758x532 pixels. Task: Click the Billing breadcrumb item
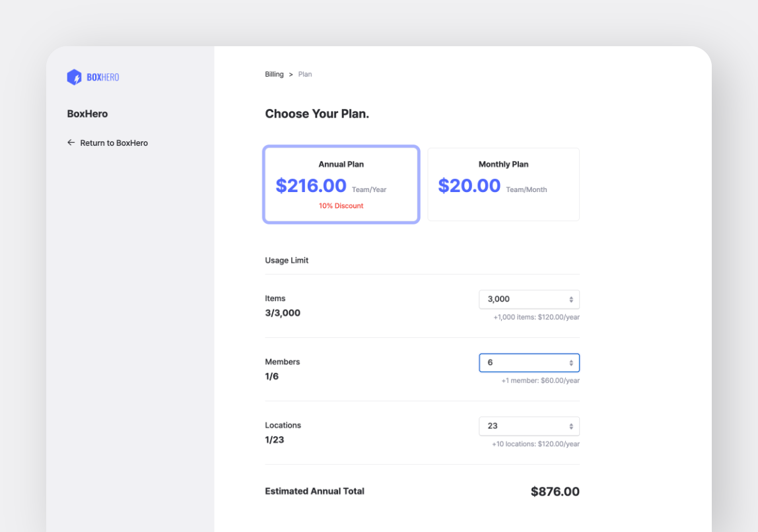point(274,74)
